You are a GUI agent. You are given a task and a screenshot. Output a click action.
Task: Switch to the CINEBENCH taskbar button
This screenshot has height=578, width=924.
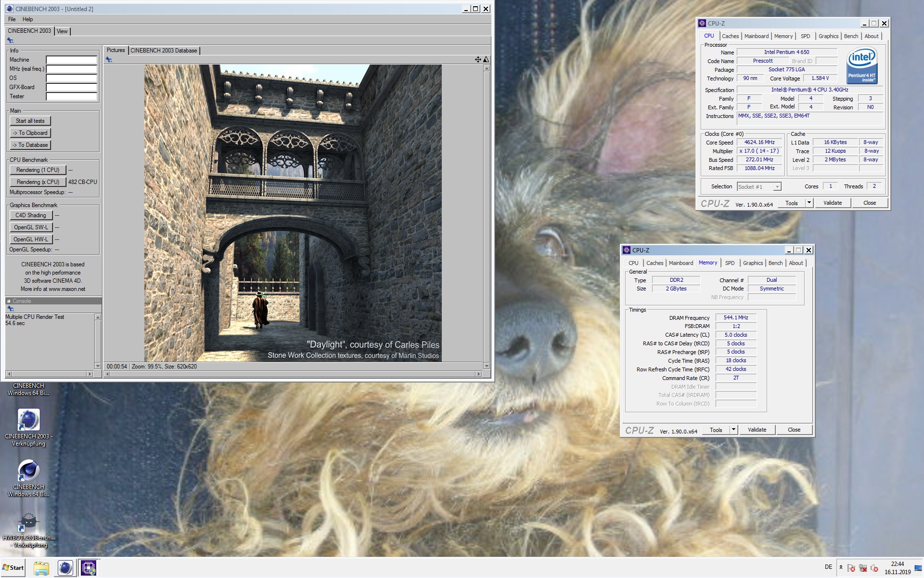coord(65,568)
